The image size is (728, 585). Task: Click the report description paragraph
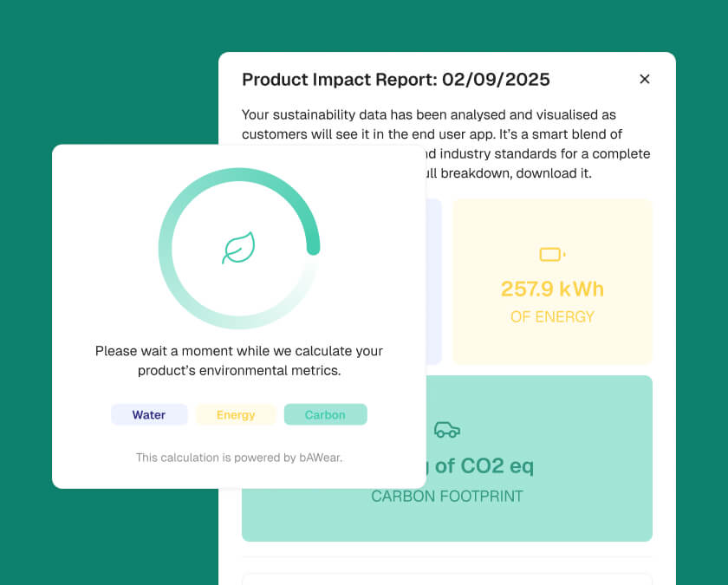[445, 144]
